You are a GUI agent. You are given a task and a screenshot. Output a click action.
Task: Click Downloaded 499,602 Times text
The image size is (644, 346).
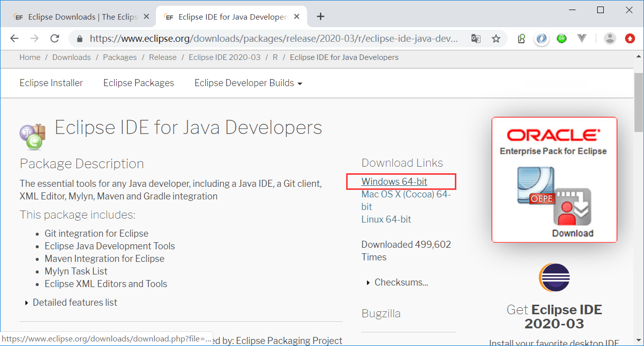point(406,251)
